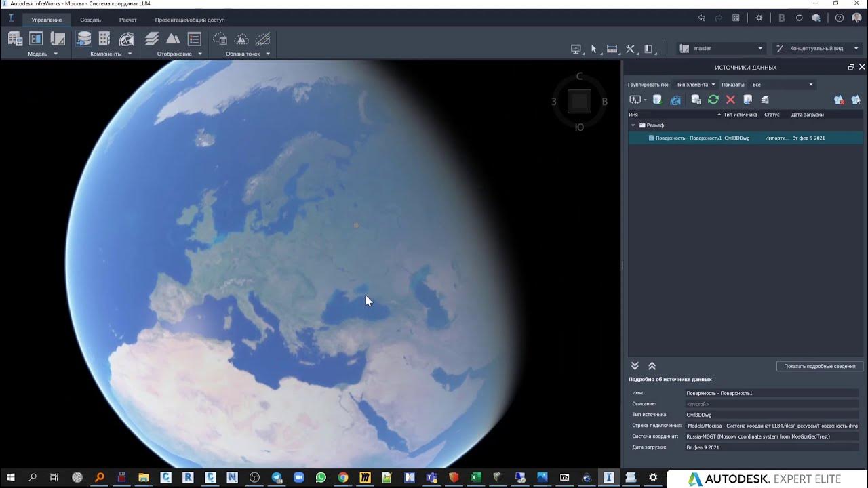The image size is (868, 488).
Task: Click the point cloud themes icon
Action: [220, 39]
